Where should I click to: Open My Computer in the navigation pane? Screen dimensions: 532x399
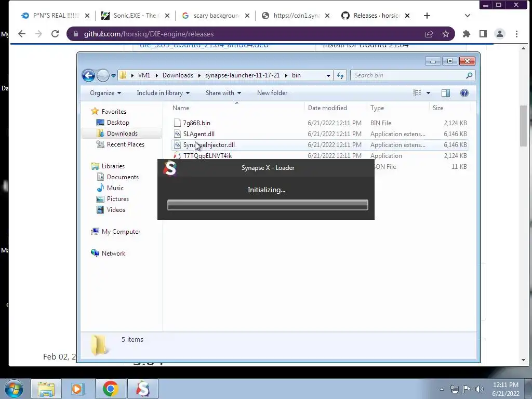(121, 231)
